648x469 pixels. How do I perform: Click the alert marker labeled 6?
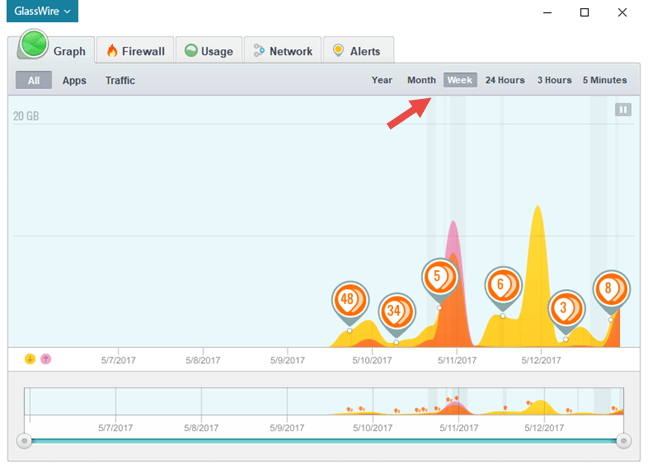503,286
